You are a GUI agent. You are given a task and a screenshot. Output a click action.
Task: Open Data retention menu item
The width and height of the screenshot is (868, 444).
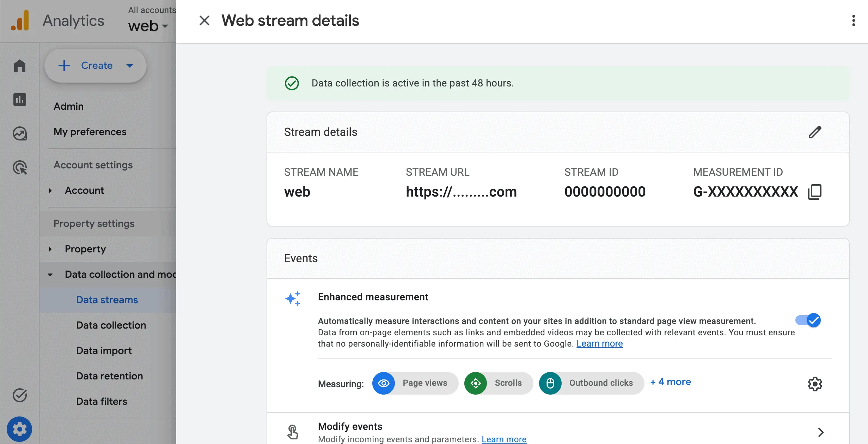click(110, 376)
